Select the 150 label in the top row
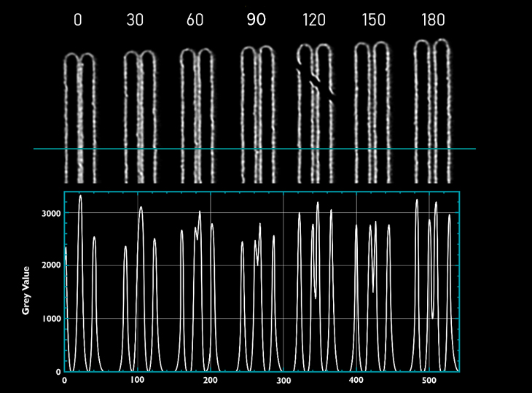This screenshot has height=393, width=532. 373,20
